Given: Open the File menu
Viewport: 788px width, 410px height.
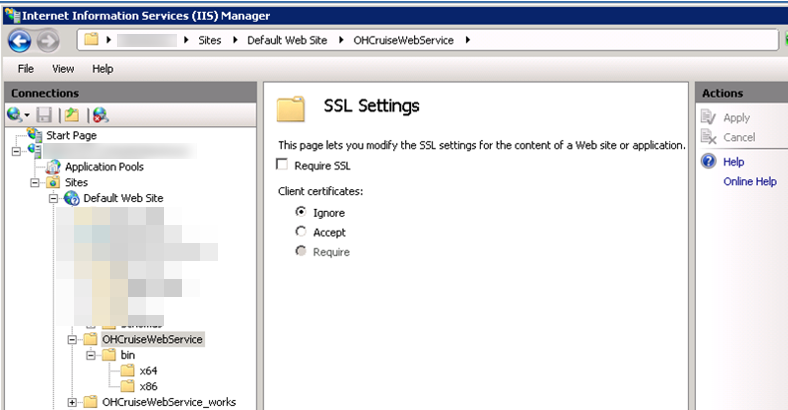Looking at the screenshot, I should [x=26, y=69].
